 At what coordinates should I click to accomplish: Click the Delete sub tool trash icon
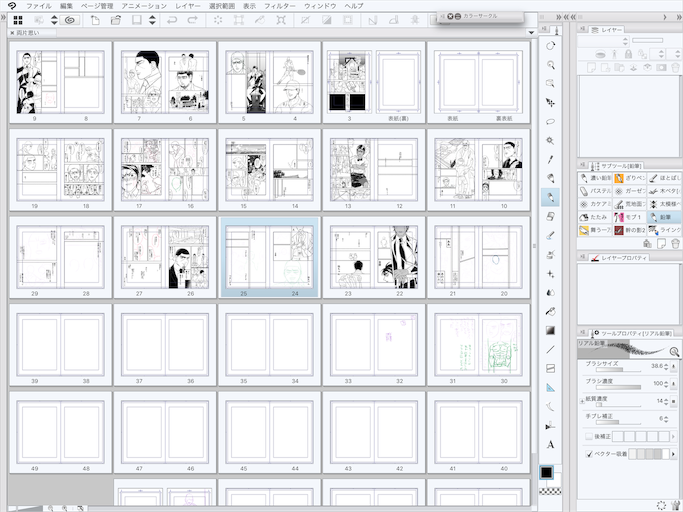(x=675, y=243)
